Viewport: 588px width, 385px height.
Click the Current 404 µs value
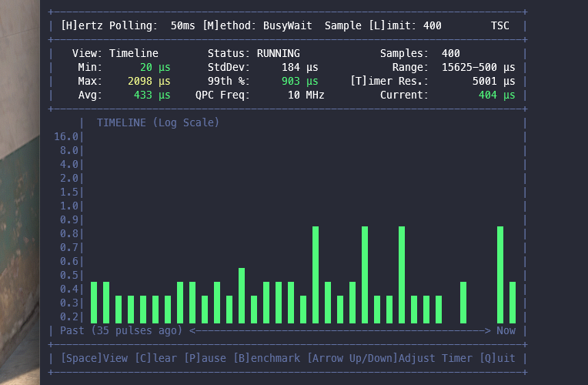[x=496, y=95]
